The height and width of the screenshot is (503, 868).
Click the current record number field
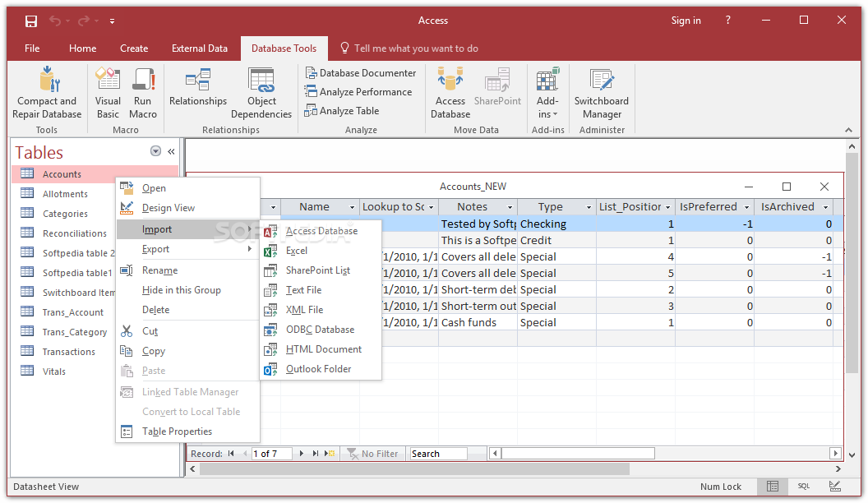(x=272, y=454)
